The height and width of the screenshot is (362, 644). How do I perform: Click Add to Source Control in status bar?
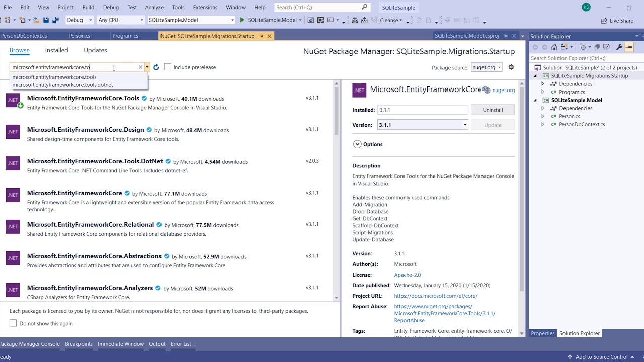(x=602, y=357)
